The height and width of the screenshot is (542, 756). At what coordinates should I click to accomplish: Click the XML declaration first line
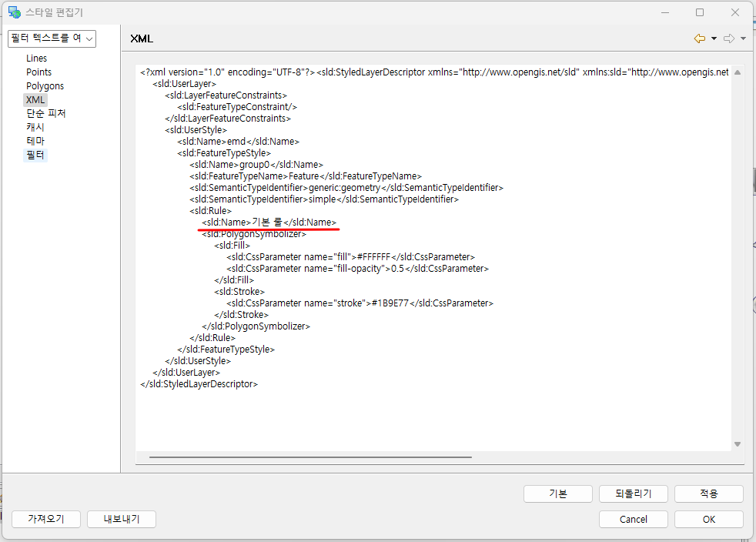[x=434, y=72]
